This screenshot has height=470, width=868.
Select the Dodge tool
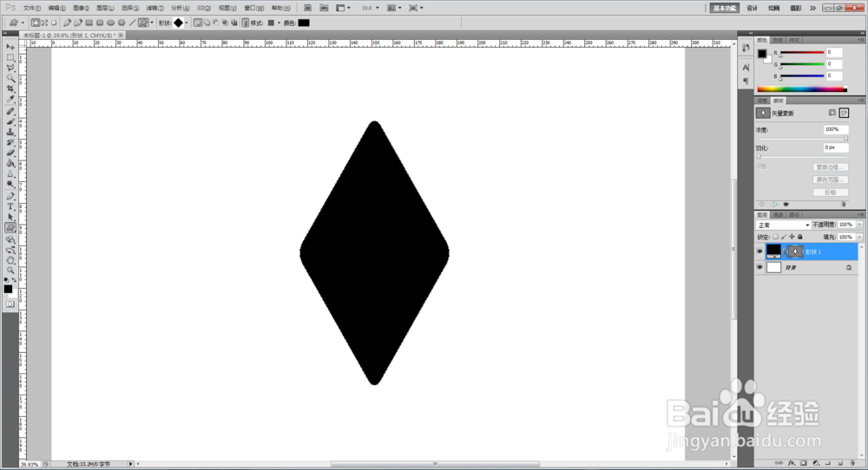pos(10,185)
